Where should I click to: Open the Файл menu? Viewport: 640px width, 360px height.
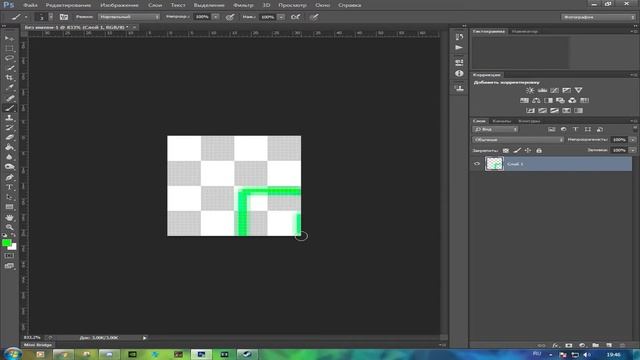click(x=30, y=5)
